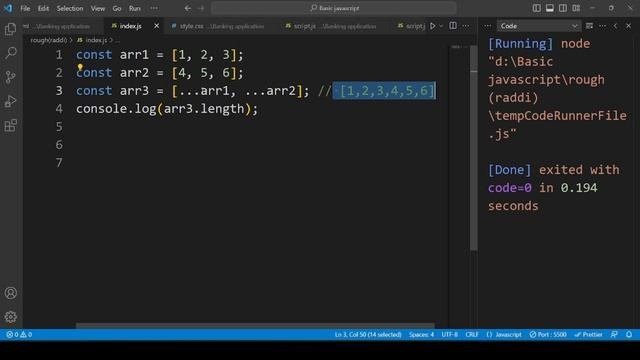This screenshot has height=360, width=640.
Task: Change encoding via UTF-8 entry
Action: point(449,335)
